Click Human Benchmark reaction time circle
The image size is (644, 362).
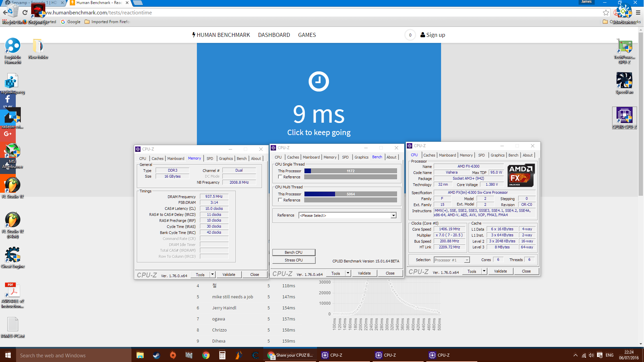coord(318,81)
